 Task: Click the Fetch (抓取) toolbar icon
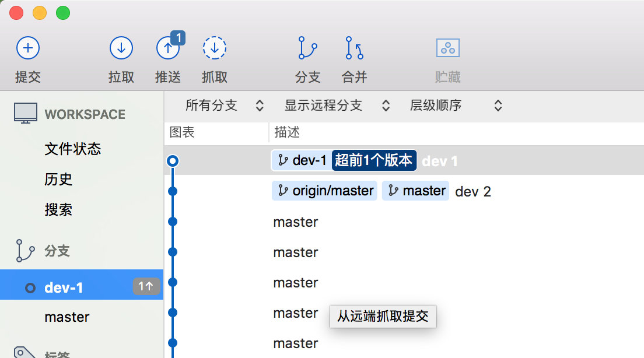click(x=215, y=48)
